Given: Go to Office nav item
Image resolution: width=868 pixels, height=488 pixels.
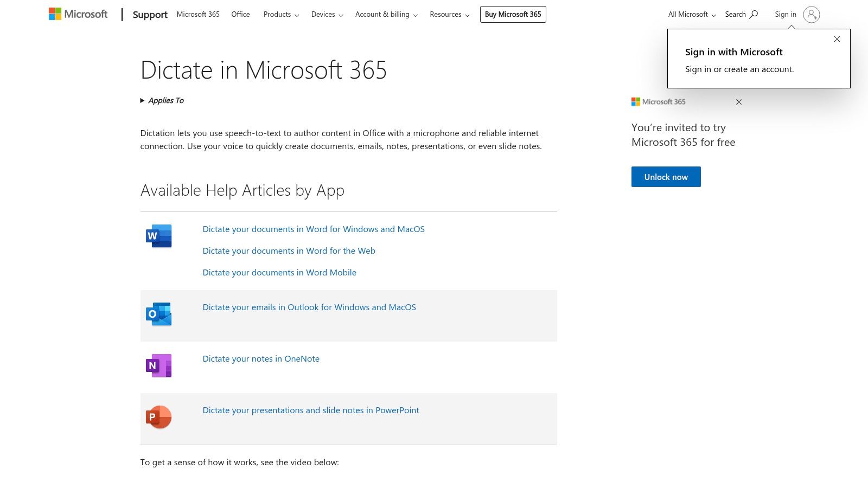Looking at the screenshot, I should pos(240,15).
